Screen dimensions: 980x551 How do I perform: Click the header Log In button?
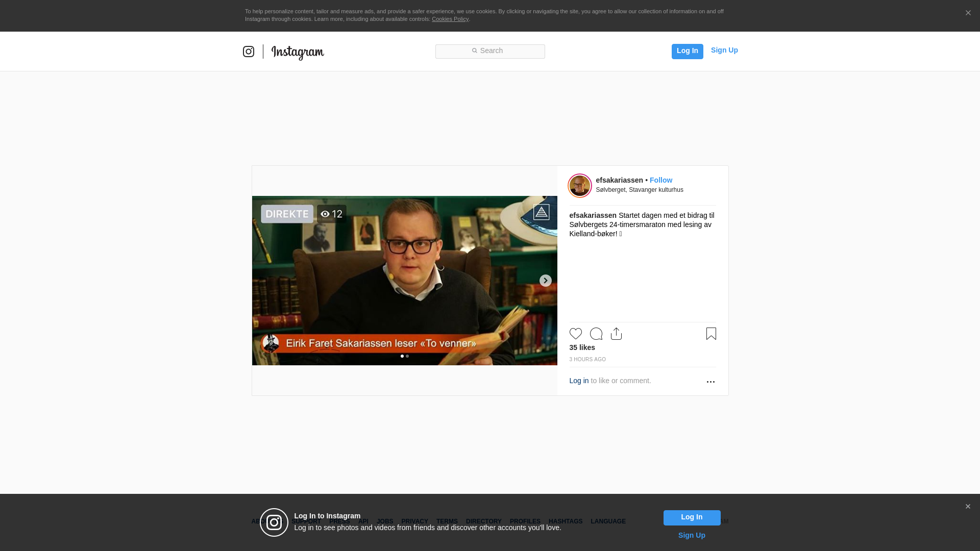click(x=687, y=51)
